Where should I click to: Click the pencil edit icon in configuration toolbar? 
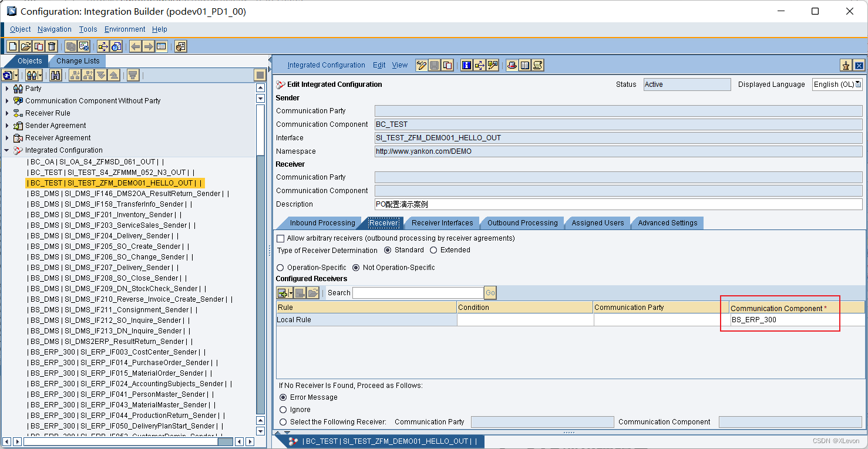point(420,65)
